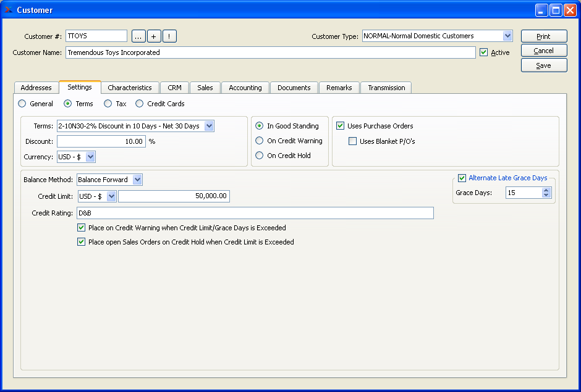581x392 pixels.
Task: Click the Cancel button
Action: [x=544, y=51]
